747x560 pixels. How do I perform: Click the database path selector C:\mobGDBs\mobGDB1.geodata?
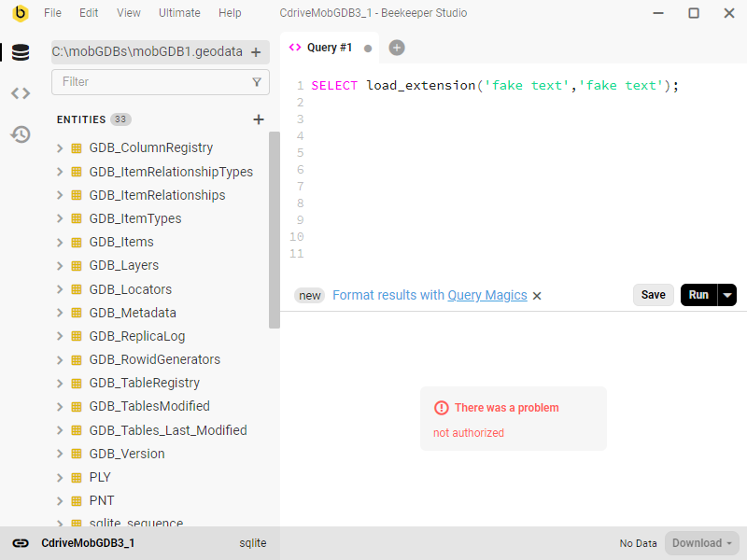pyautogui.click(x=160, y=52)
